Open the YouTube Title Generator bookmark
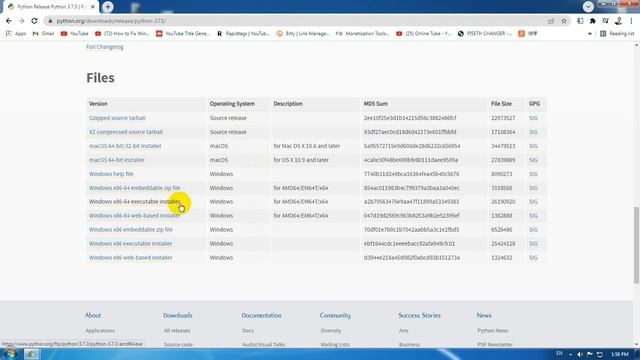The height and width of the screenshot is (360, 640). 183,33
